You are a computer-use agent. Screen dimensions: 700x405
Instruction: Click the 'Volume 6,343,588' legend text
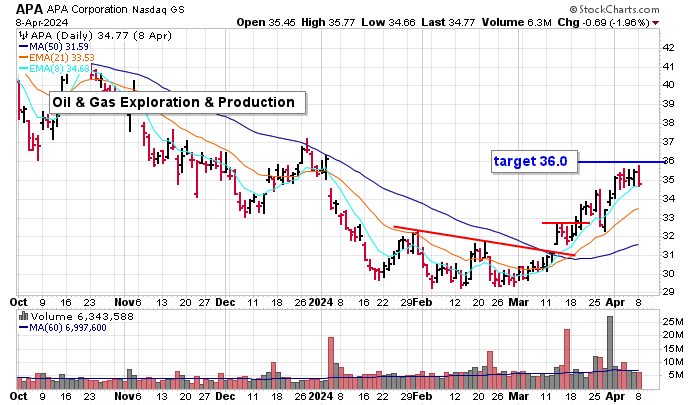coord(82,317)
